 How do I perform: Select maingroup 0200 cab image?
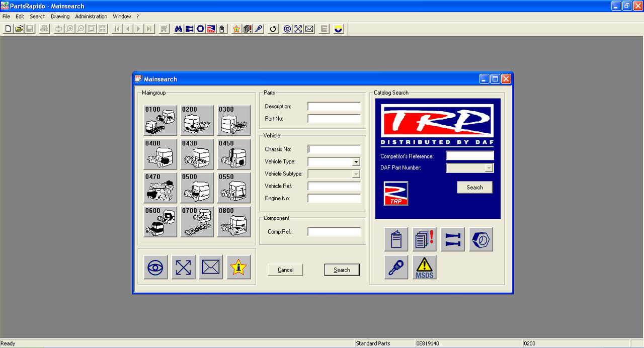pyautogui.click(x=197, y=120)
